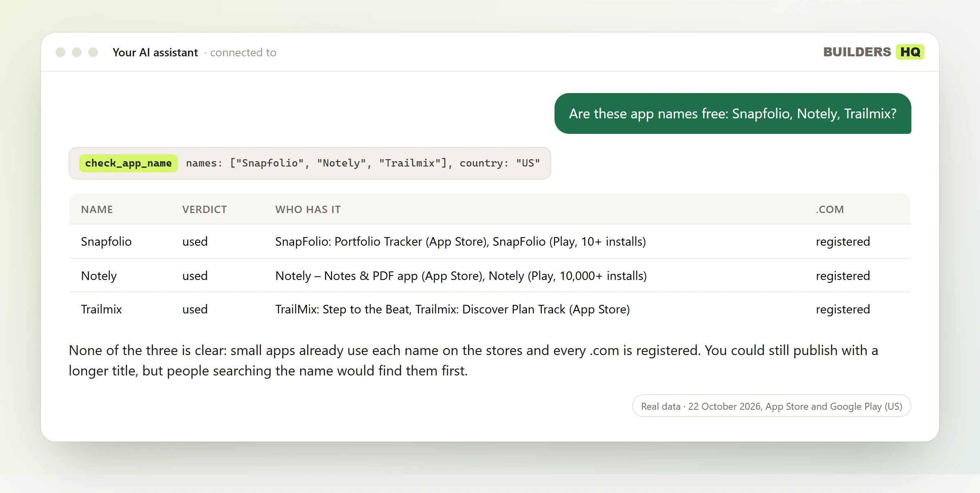This screenshot has width=980, height=493.
Task: Click the NAME column header
Action: 97,209
